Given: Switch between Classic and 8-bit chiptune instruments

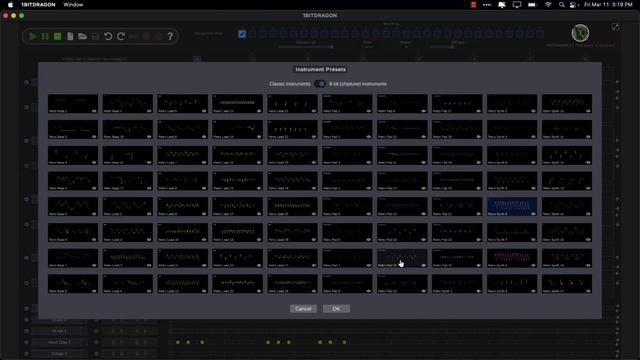Looking at the screenshot, I should pos(320,84).
